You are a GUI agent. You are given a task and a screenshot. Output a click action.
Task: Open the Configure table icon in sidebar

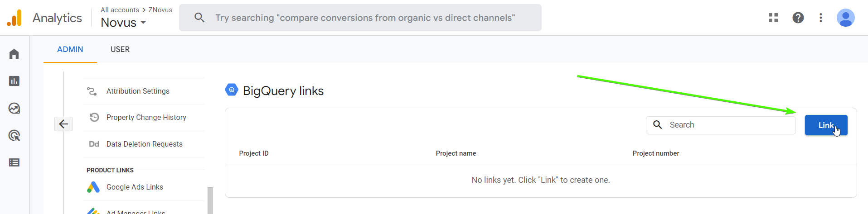click(x=14, y=162)
